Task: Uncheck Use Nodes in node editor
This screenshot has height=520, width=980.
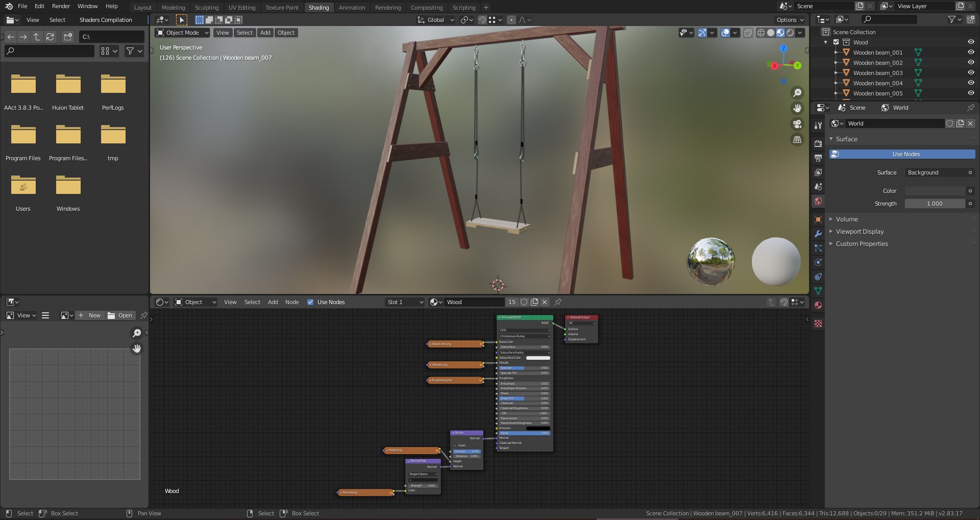Action: tap(310, 302)
